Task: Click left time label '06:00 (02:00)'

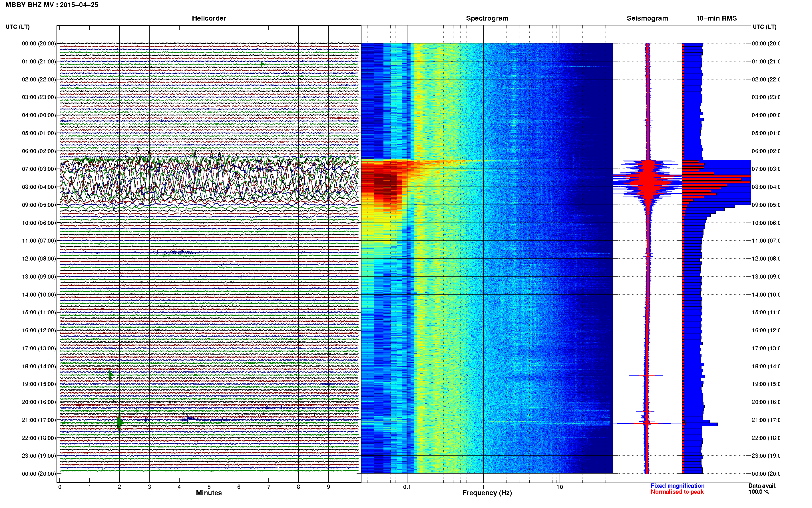Action: (x=39, y=151)
